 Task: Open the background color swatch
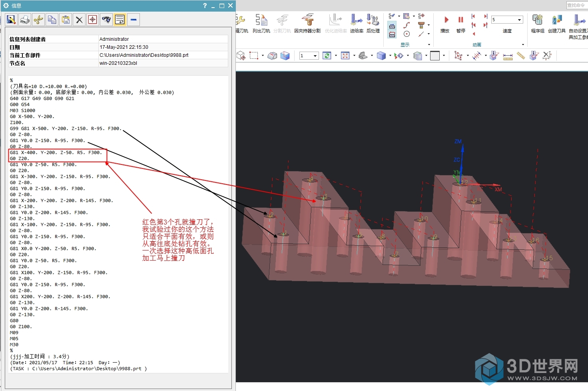[435, 56]
